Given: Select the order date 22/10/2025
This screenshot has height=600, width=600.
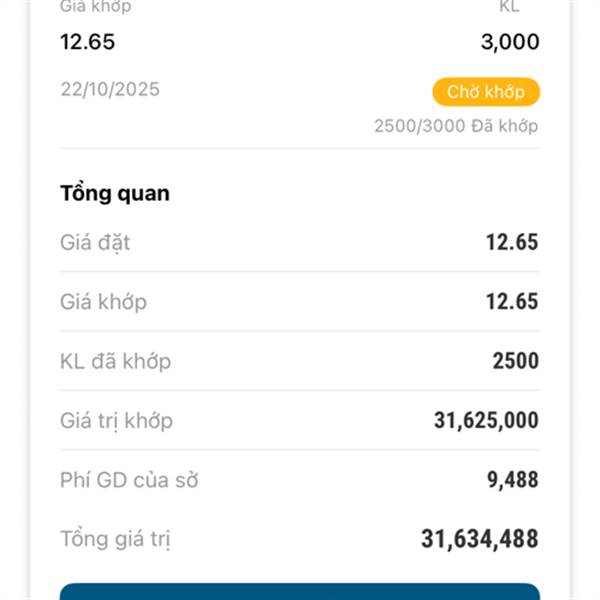Looking at the screenshot, I should [x=110, y=89].
